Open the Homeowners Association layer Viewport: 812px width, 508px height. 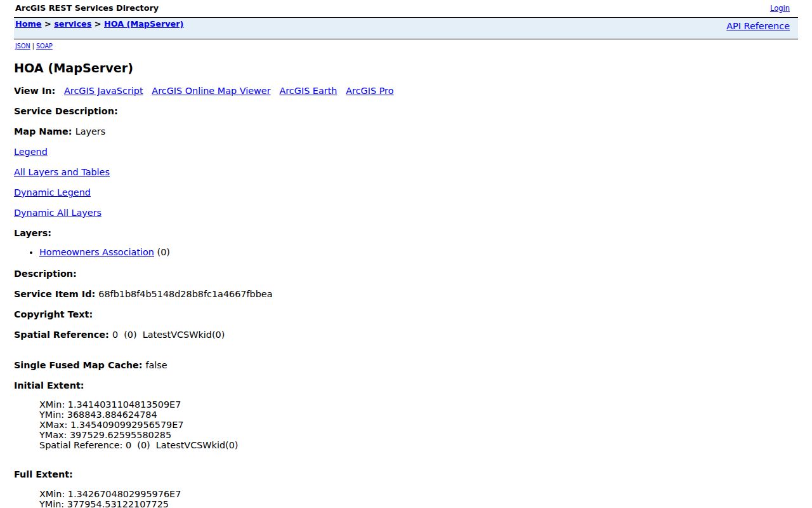tap(96, 252)
